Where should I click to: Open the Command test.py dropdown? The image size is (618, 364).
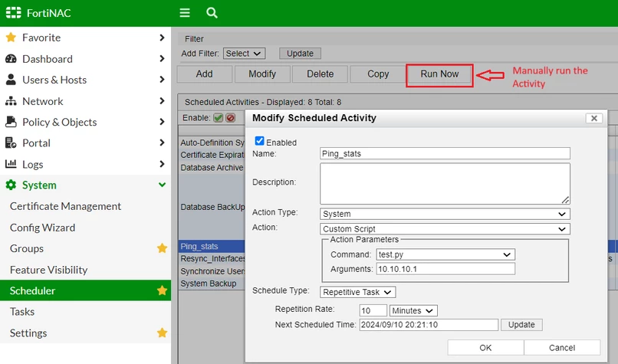point(445,254)
